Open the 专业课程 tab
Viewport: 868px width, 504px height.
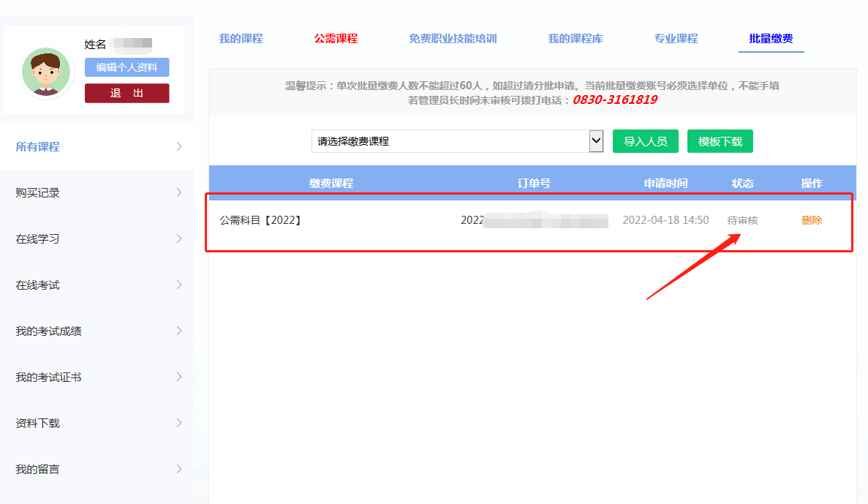tap(676, 39)
